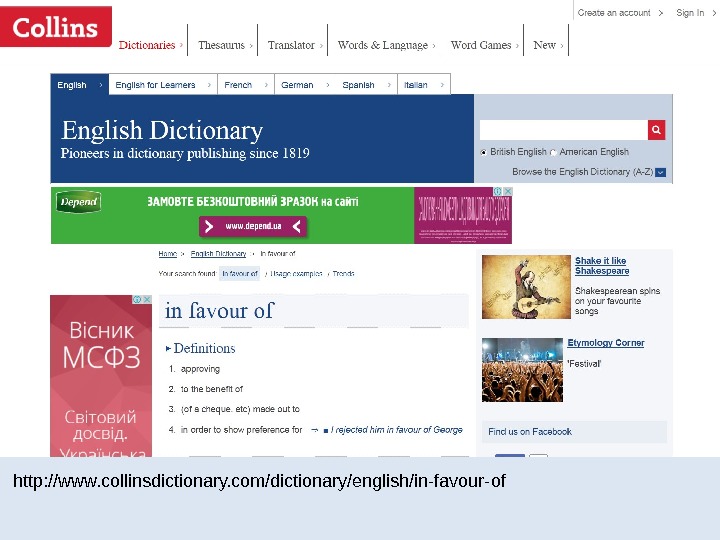
Task: Open the Words & Language menu
Action: click(x=382, y=45)
